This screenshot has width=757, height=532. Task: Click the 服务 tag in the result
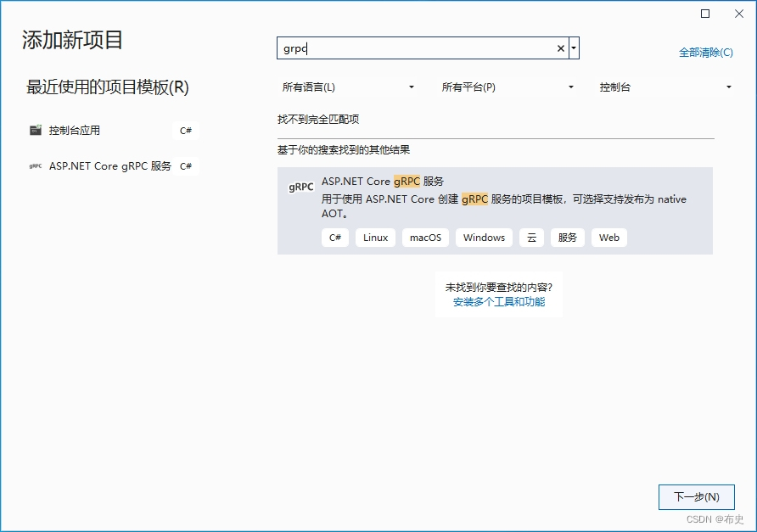tap(567, 238)
